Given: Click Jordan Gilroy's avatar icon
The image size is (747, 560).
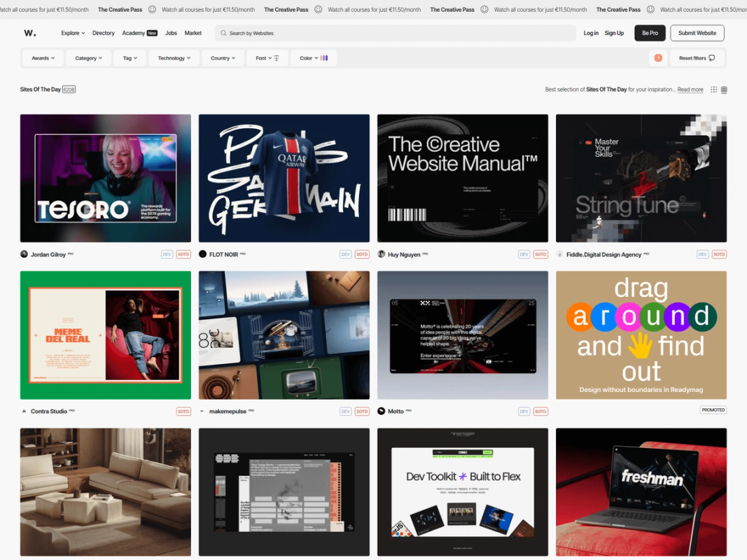Looking at the screenshot, I should click(x=24, y=254).
